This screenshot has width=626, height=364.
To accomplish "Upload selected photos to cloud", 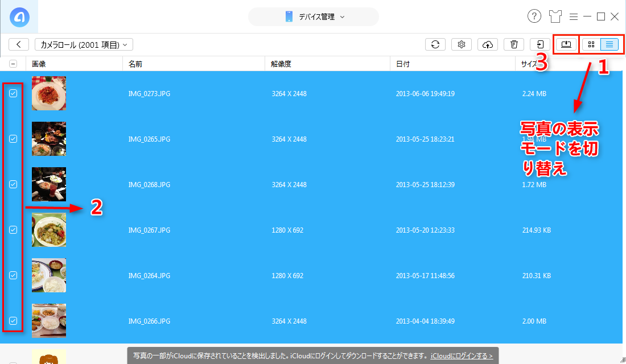I will pyautogui.click(x=488, y=44).
